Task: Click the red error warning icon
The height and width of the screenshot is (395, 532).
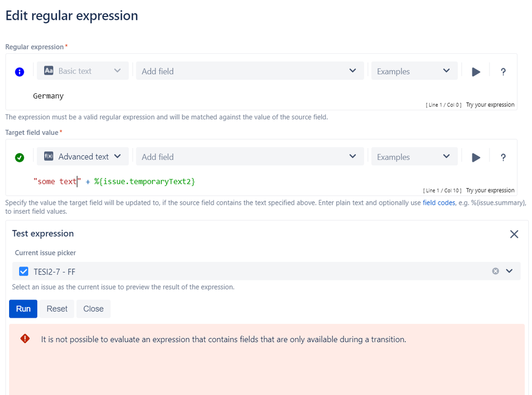Action: (25, 338)
